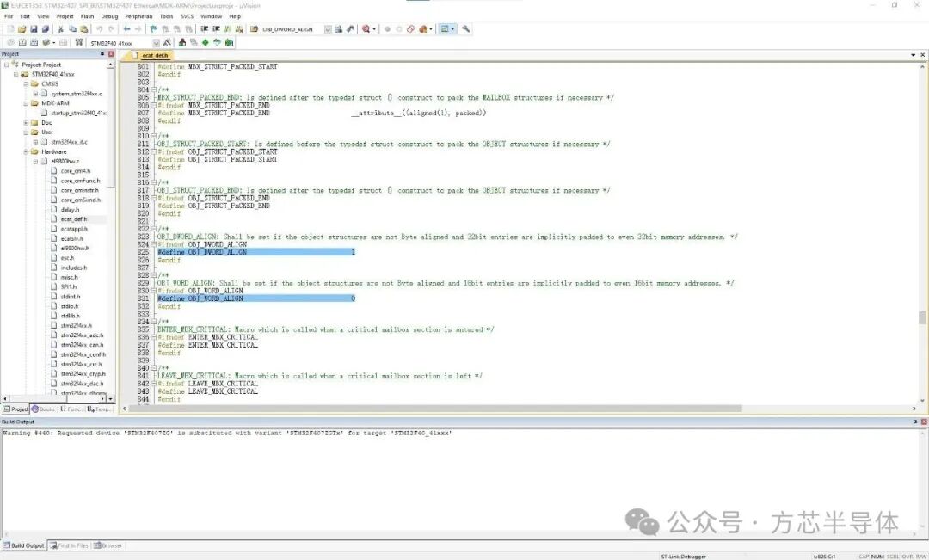Switch to the Functions panel tab
Screen dimensions: 929x560
tap(71, 409)
